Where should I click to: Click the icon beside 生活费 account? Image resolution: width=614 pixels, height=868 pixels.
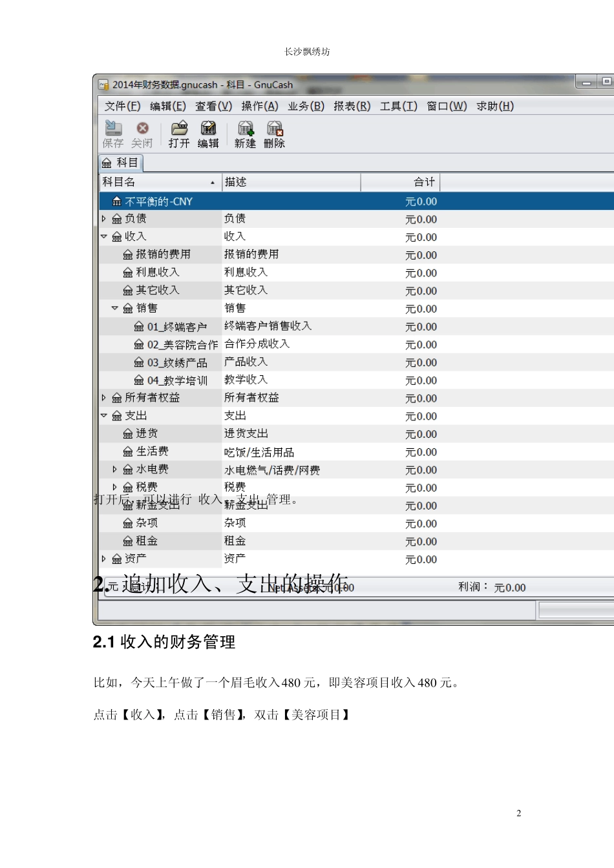click(128, 451)
